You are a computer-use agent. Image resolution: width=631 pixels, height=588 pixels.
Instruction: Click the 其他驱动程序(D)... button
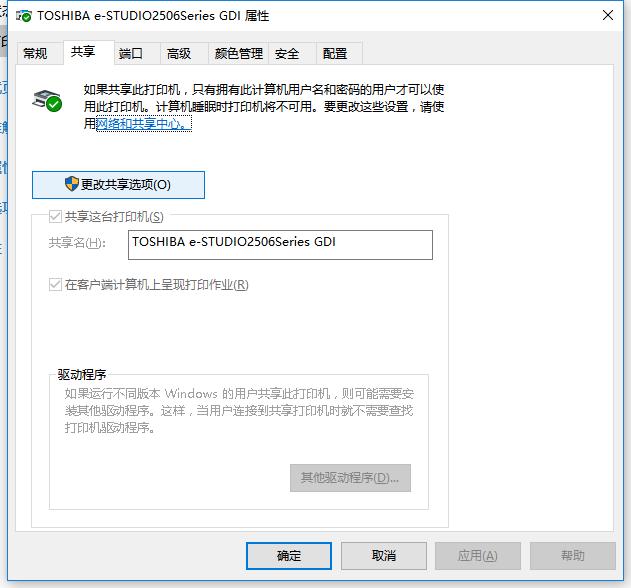click(350, 478)
